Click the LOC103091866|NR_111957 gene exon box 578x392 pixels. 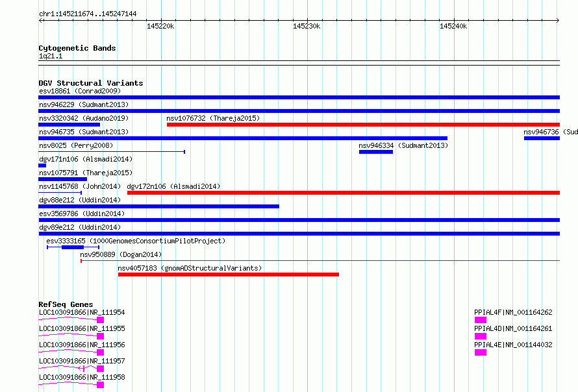tap(100, 369)
